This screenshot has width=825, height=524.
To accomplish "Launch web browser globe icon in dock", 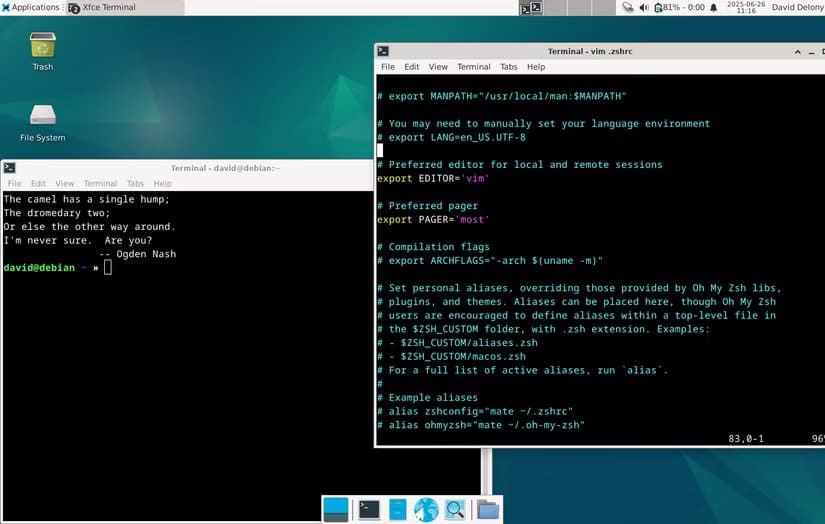I will pos(426,509).
